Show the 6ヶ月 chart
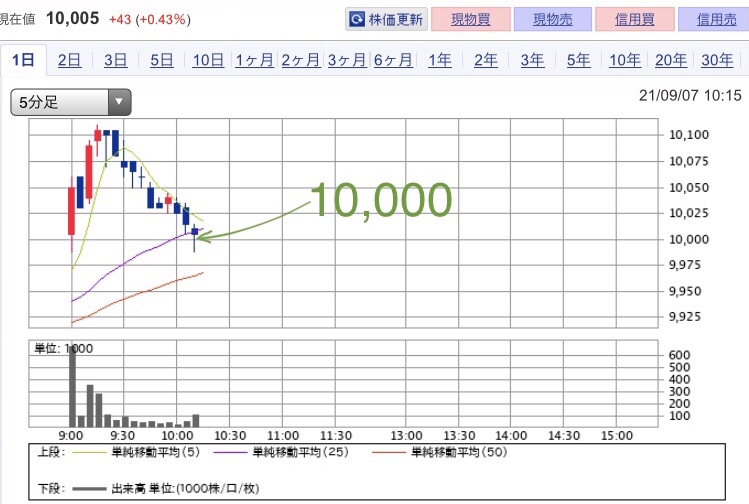The height and width of the screenshot is (504, 749). point(393,60)
